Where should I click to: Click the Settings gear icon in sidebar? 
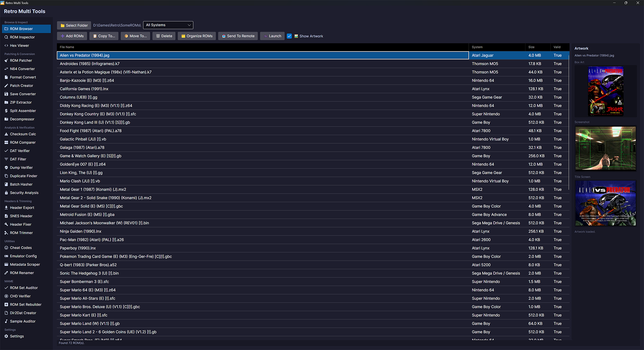[x=6, y=336]
